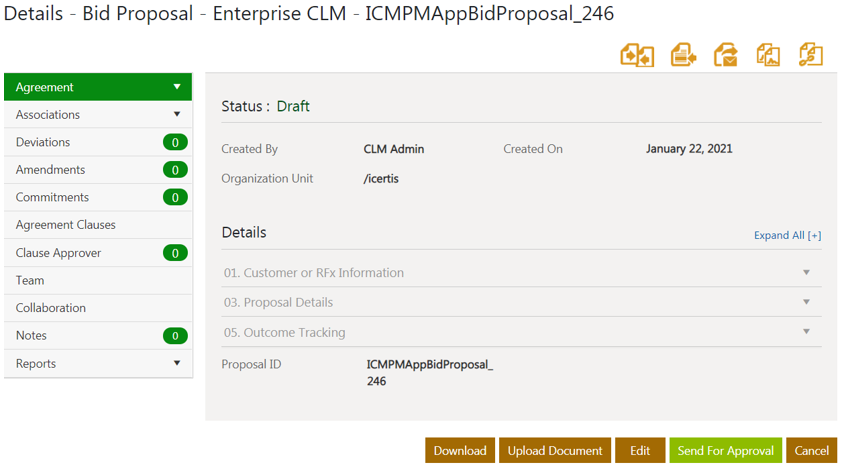The height and width of the screenshot is (467, 843).
Task: Click the document with chart icon
Action: (x=768, y=55)
